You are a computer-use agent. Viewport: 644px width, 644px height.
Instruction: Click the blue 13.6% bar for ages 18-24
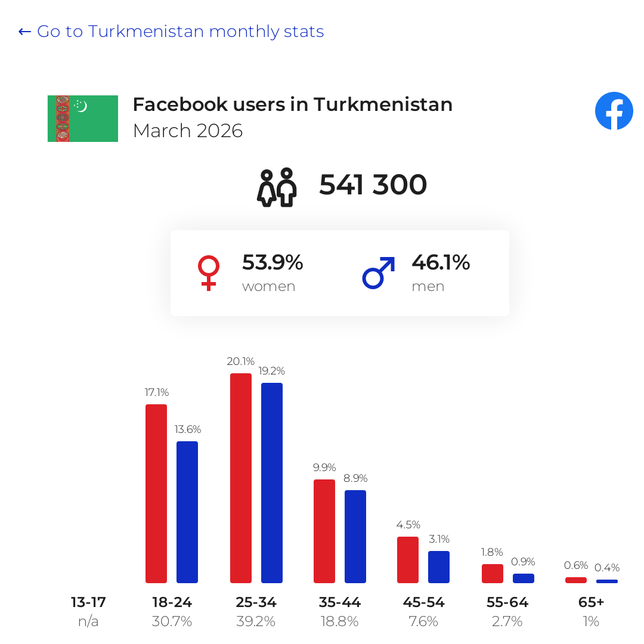(187, 512)
